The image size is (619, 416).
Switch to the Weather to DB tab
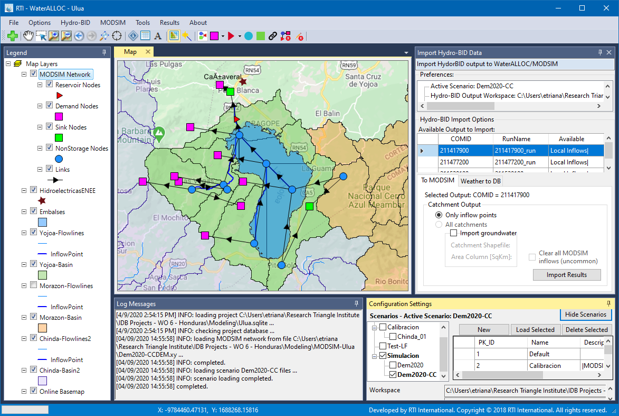pos(480,181)
